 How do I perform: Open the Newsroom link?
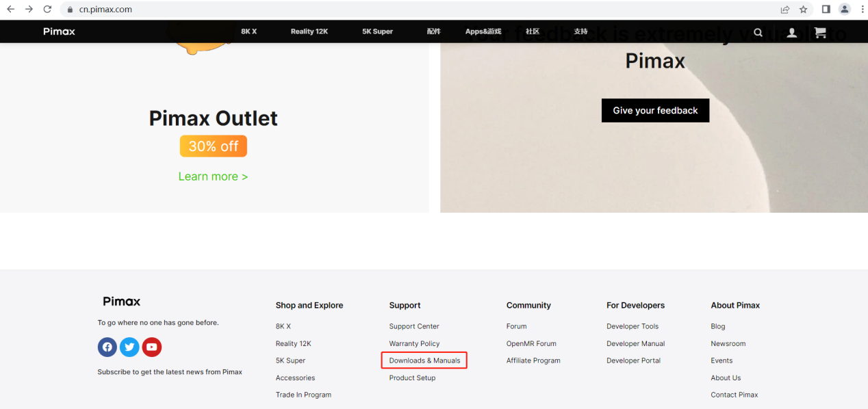pos(728,343)
